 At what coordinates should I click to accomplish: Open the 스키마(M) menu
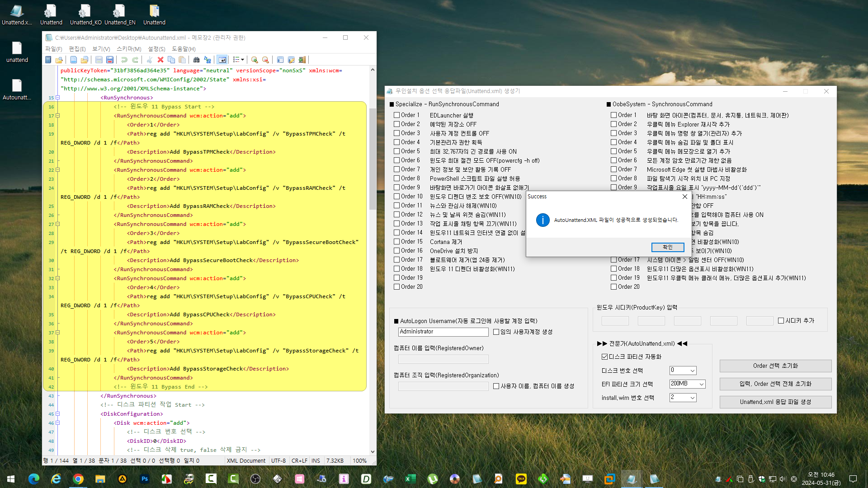pos(129,49)
